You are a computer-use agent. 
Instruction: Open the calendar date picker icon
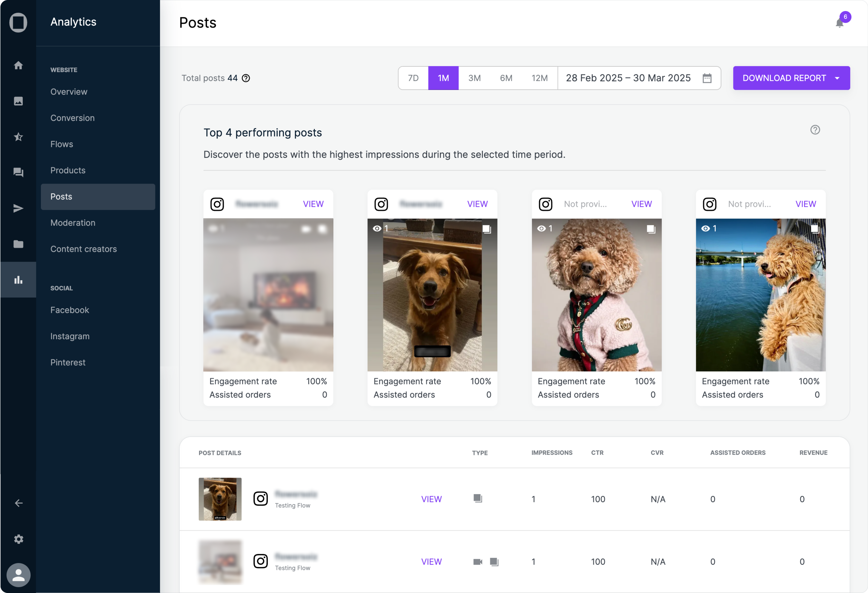tap(707, 78)
